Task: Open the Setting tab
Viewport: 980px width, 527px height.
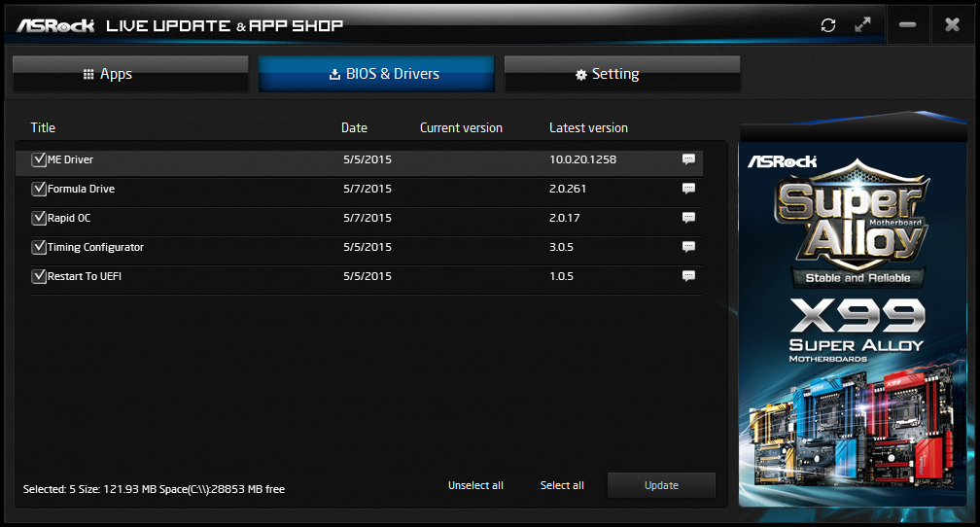Action: tap(622, 74)
